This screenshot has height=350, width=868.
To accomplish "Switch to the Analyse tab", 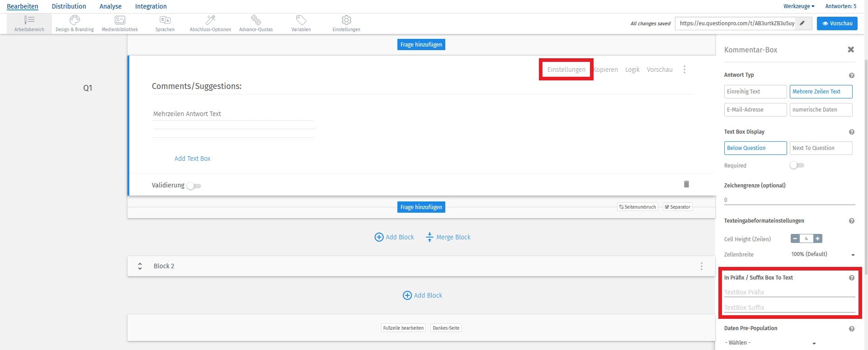I will (110, 6).
